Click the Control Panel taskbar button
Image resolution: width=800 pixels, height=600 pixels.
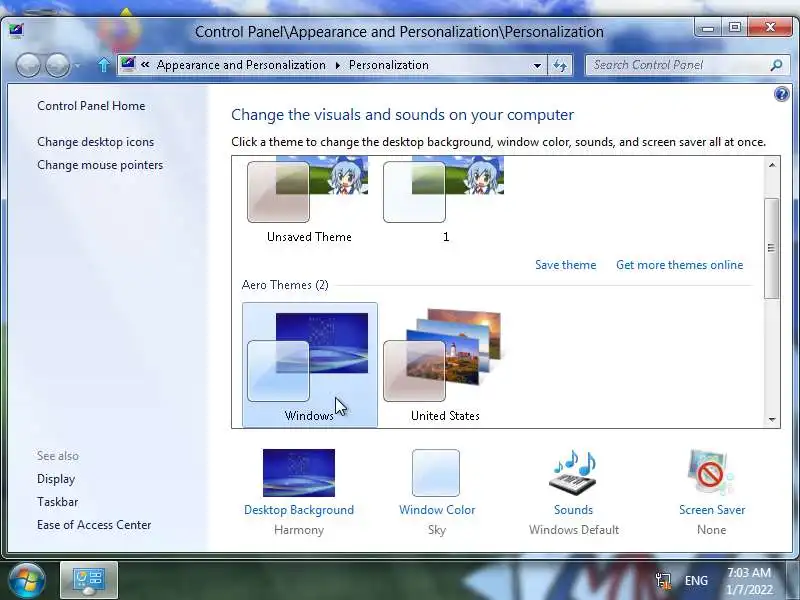click(89, 580)
